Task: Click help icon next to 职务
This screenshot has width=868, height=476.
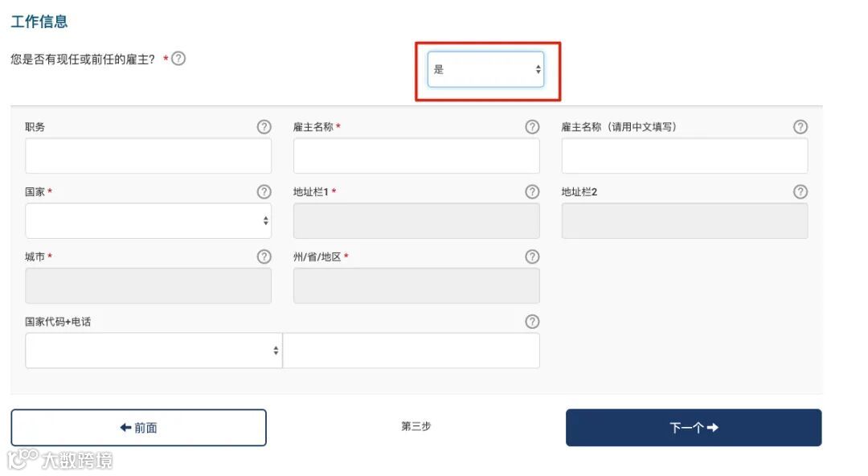Action: point(264,127)
